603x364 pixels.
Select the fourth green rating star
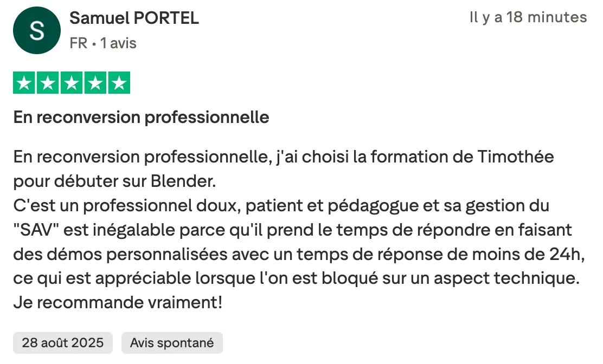(x=95, y=82)
